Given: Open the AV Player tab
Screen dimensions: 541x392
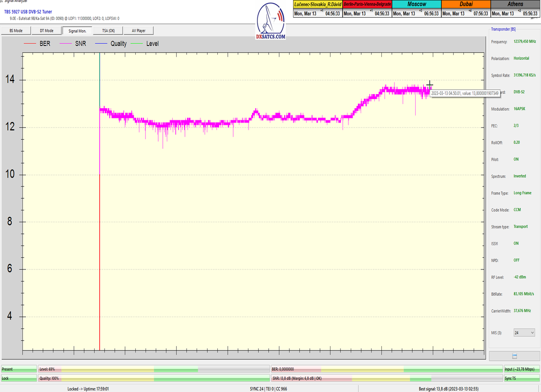Looking at the screenshot, I should pos(138,31).
